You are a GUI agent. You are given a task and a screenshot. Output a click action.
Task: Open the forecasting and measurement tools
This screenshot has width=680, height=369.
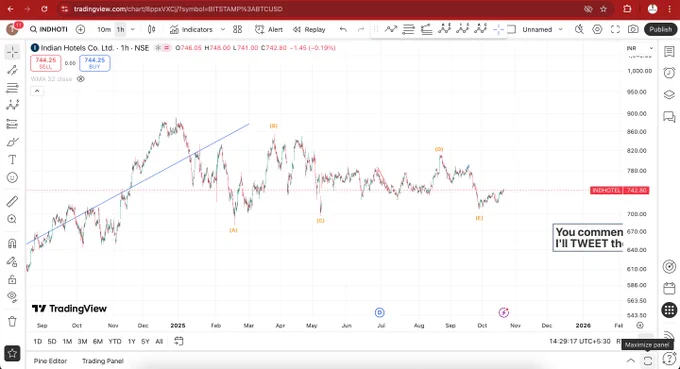12,124
